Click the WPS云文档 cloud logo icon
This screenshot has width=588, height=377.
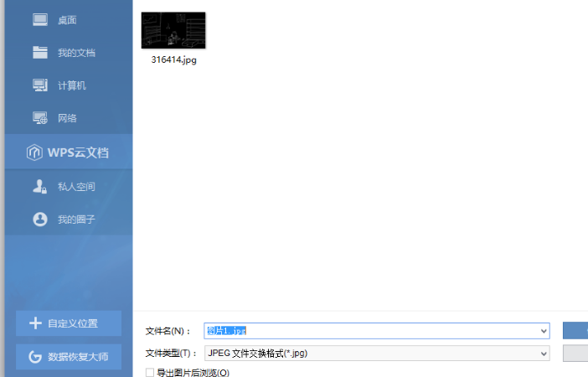pyautogui.click(x=34, y=152)
